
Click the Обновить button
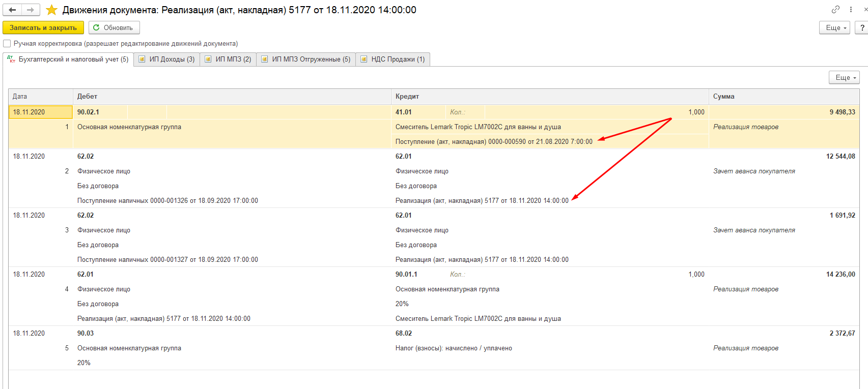[114, 27]
